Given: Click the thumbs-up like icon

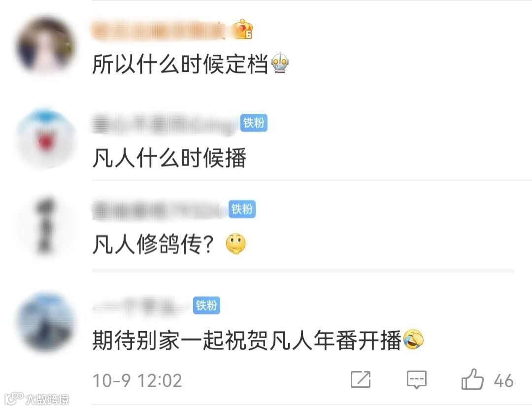Looking at the screenshot, I should pyautogui.click(x=472, y=379).
